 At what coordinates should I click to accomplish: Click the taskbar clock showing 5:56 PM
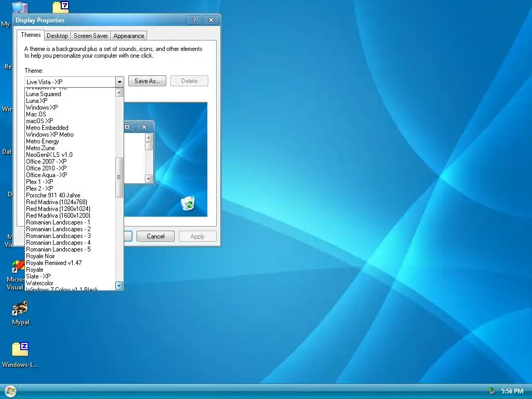512,391
